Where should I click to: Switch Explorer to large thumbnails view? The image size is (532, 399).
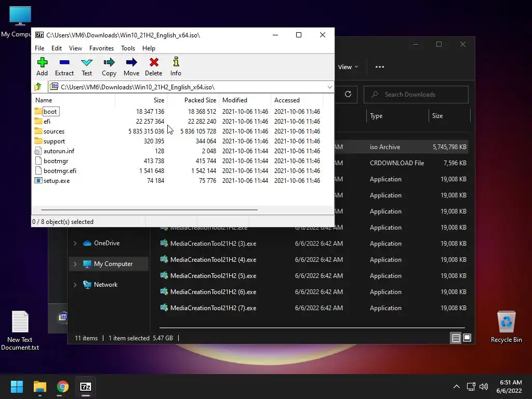[x=467, y=338]
